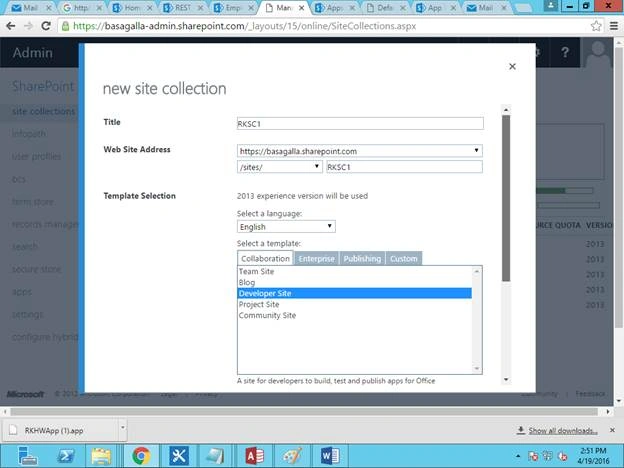Open user profiles in SharePoint sidebar

36,156
